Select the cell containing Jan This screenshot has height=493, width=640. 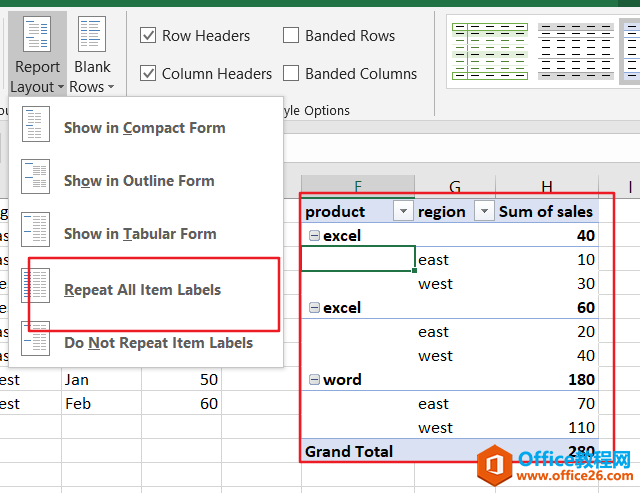pyautogui.click(x=101, y=380)
